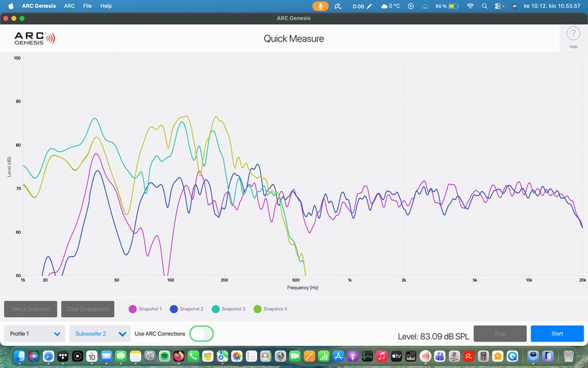Open Activity Monitor from the Dock

coord(367,356)
